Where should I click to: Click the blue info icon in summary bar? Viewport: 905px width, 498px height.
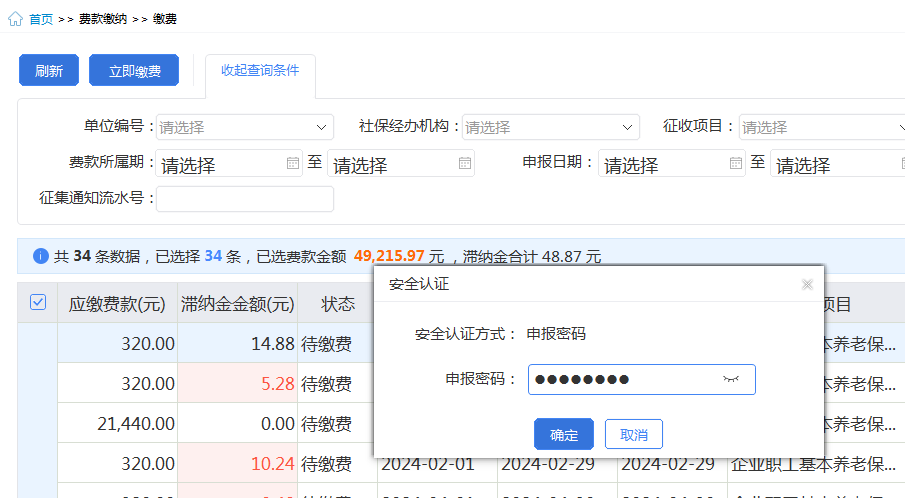pyautogui.click(x=40, y=256)
